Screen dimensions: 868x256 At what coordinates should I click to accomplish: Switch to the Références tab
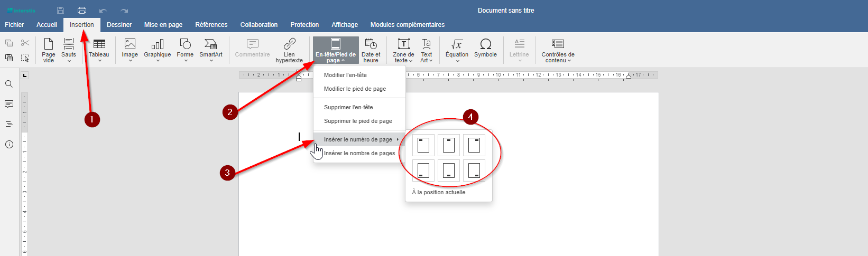pyautogui.click(x=211, y=25)
